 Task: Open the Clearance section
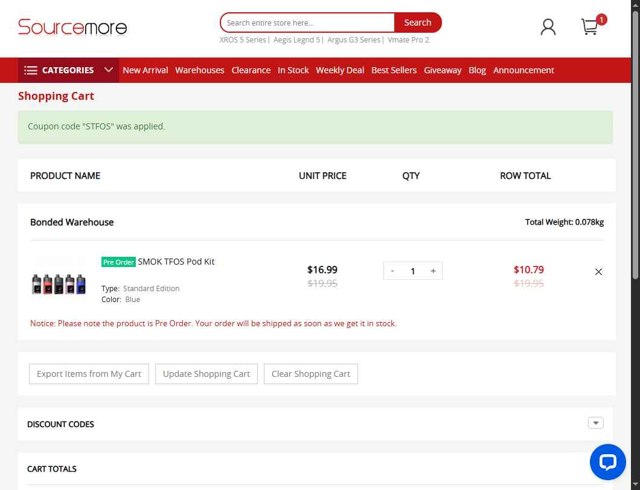(x=251, y=70)
